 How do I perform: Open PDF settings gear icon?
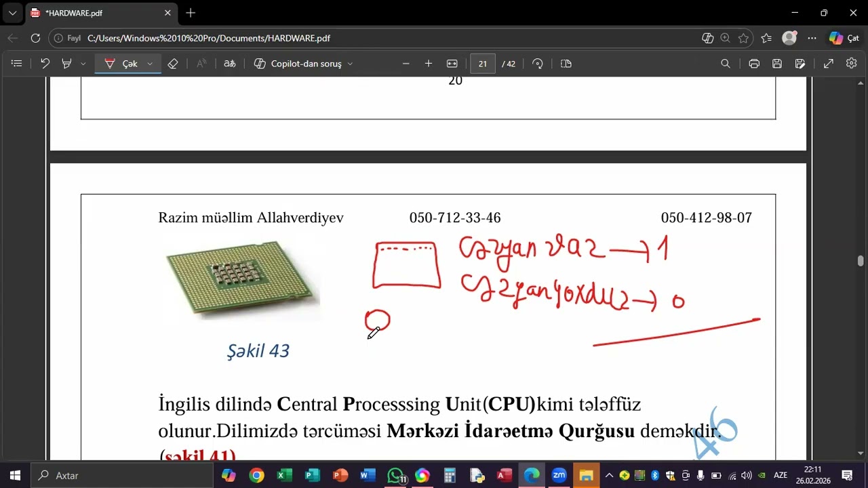(x=852, y=64)
